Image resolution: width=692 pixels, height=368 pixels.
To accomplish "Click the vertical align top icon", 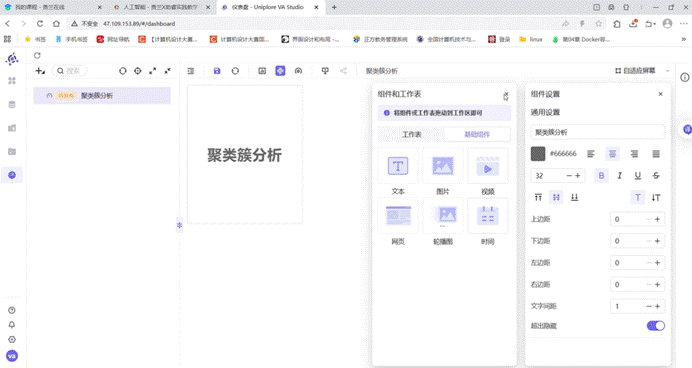I will coord(538,197).
